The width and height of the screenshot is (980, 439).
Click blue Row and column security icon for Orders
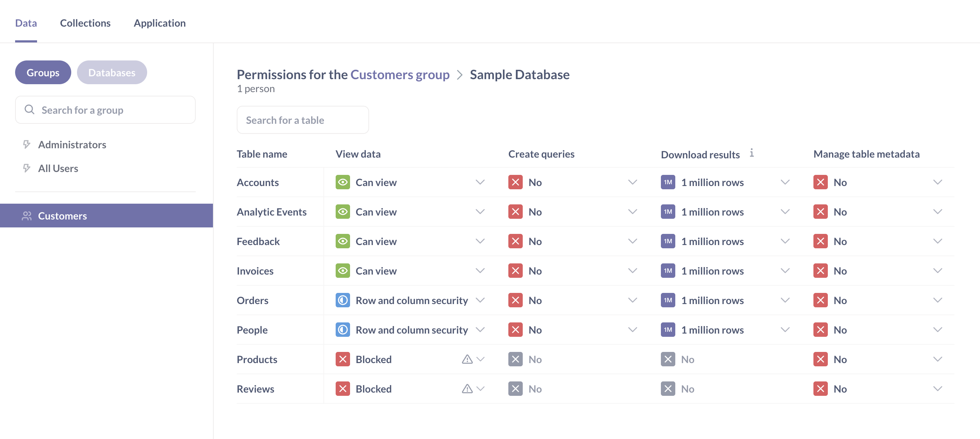342,300
